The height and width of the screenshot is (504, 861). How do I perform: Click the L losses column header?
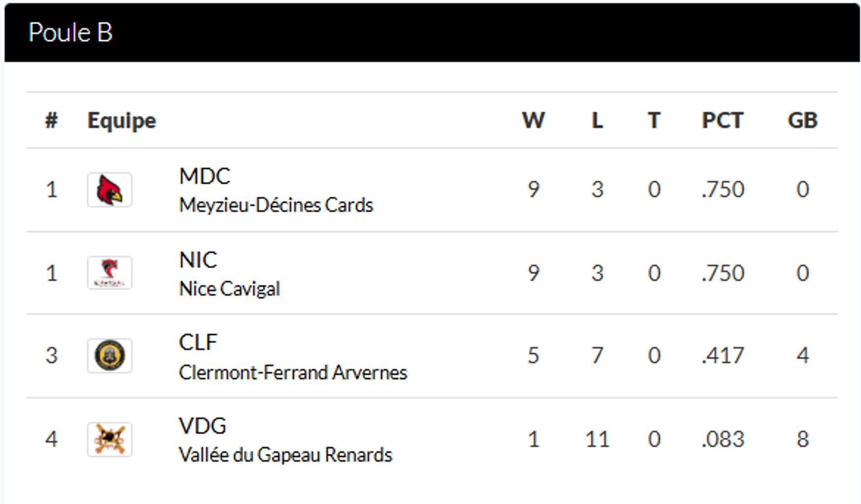click(597, 121)
